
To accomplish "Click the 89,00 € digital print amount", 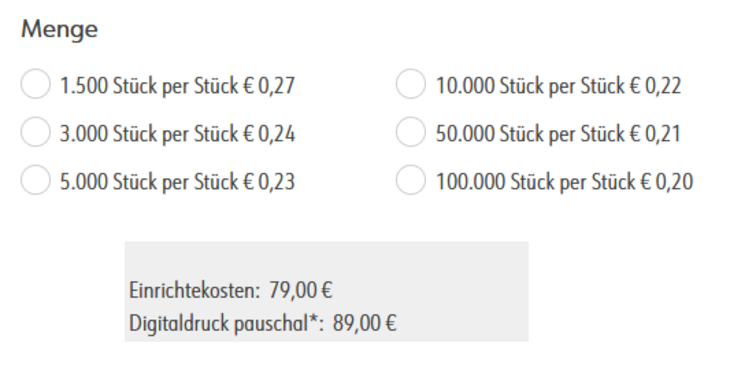I will coord(365,323).
